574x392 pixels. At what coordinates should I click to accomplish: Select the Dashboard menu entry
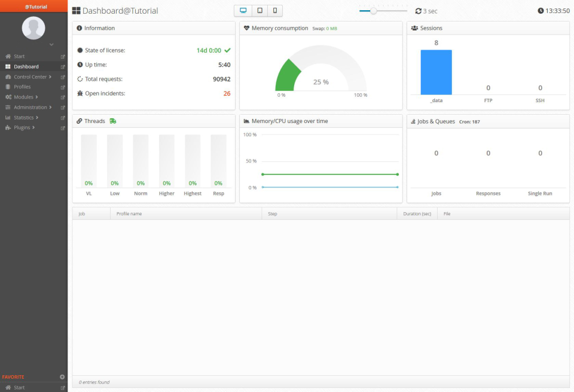click(x=27, y=66)
